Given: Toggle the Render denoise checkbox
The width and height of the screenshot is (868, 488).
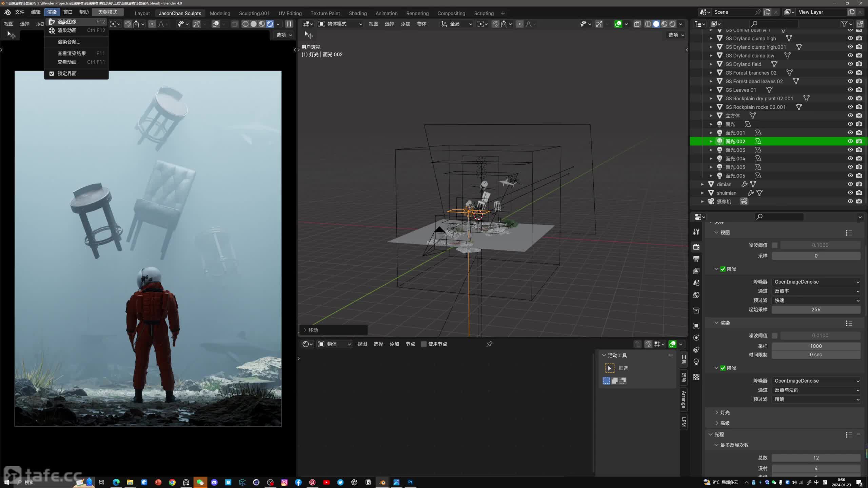Looking at the screenshot, I should 723,368.
